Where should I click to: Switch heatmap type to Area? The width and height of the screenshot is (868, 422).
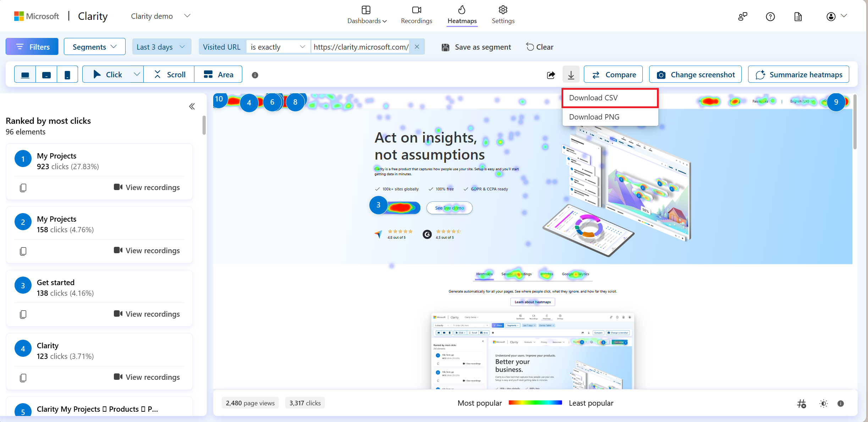pyautogui.click(x=218, y=74)
